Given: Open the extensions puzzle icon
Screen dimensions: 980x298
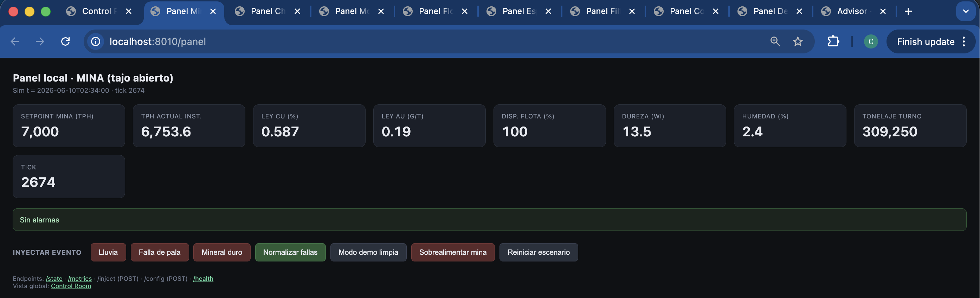Looking at the screenshot, I should pos(833,41).
